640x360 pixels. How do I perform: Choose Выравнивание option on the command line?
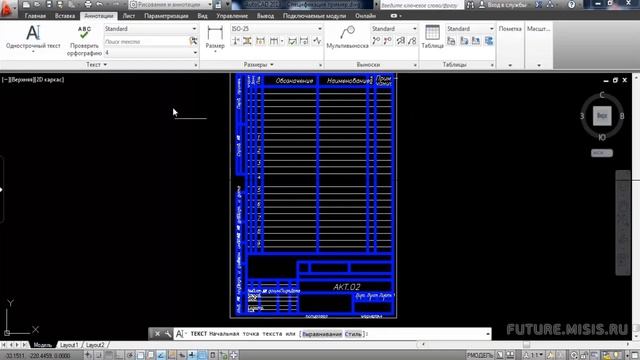[x=322, y=334]
